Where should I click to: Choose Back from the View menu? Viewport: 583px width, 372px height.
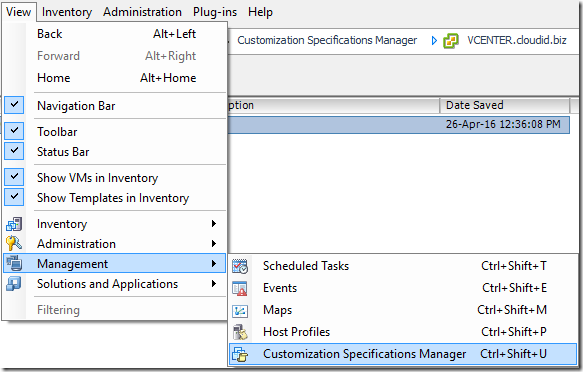click(x=115, y=34)
